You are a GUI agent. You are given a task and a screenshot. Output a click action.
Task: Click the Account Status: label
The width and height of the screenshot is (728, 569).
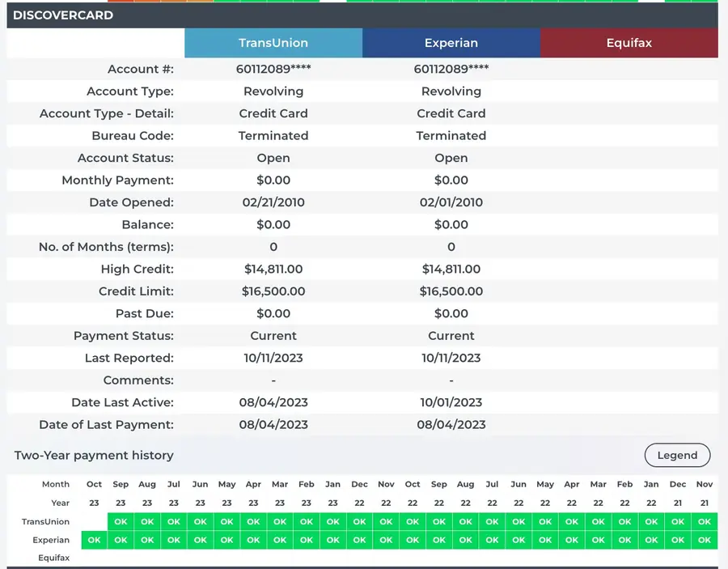[126, 158]
